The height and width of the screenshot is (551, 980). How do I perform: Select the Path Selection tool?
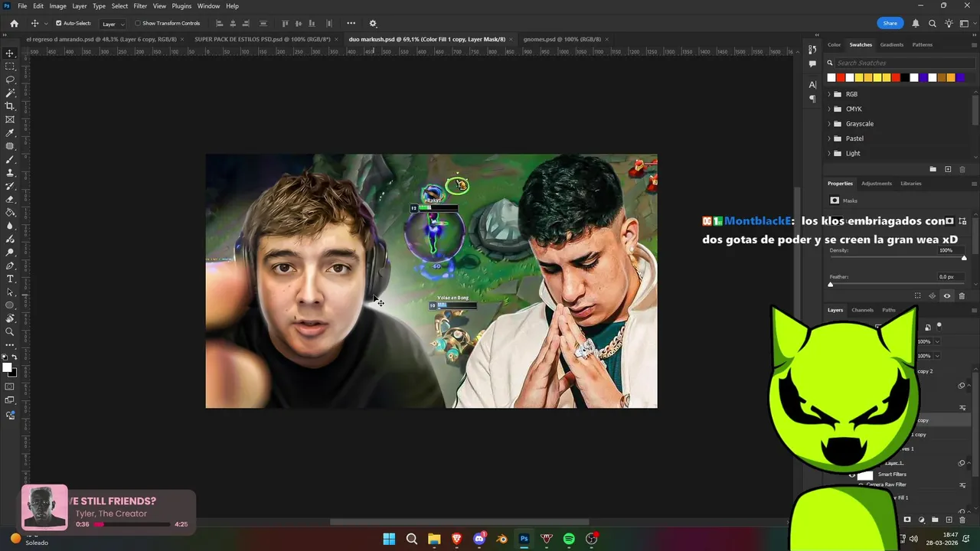click(x=10, y=292)
